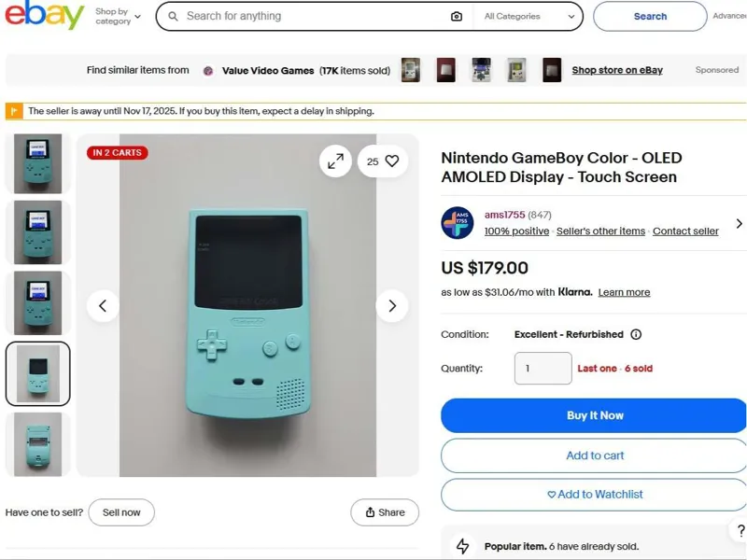
Task: Click the Quantity input field
Action: (x=543, y=369)
